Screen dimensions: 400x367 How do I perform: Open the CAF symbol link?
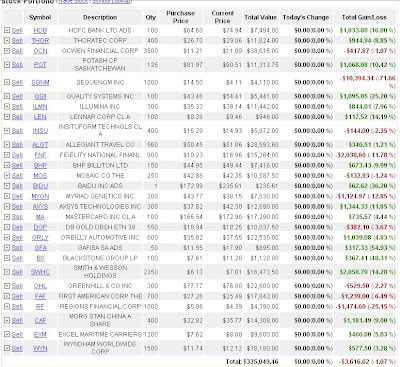coord(40,321)
